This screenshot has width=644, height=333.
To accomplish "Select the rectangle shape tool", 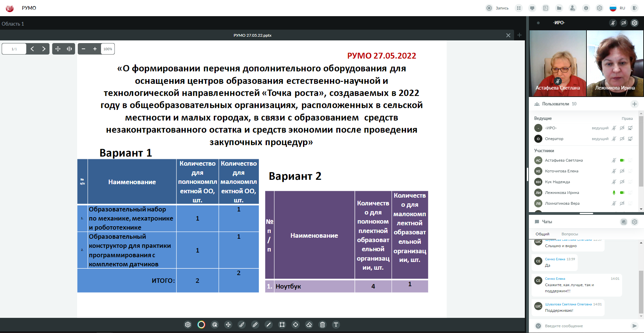I will point(282,325).
